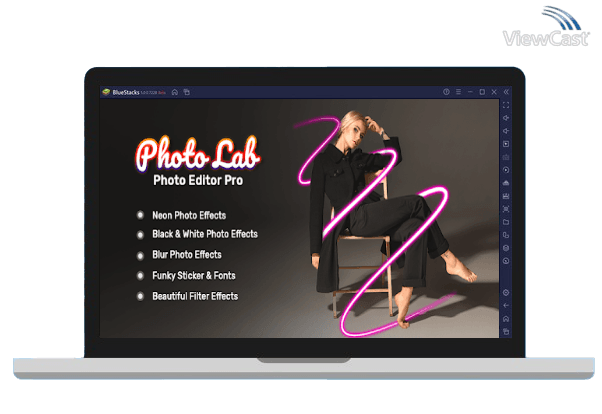
Task: Click the cube-shaped icon in sidebar
Action: [506, 248]
